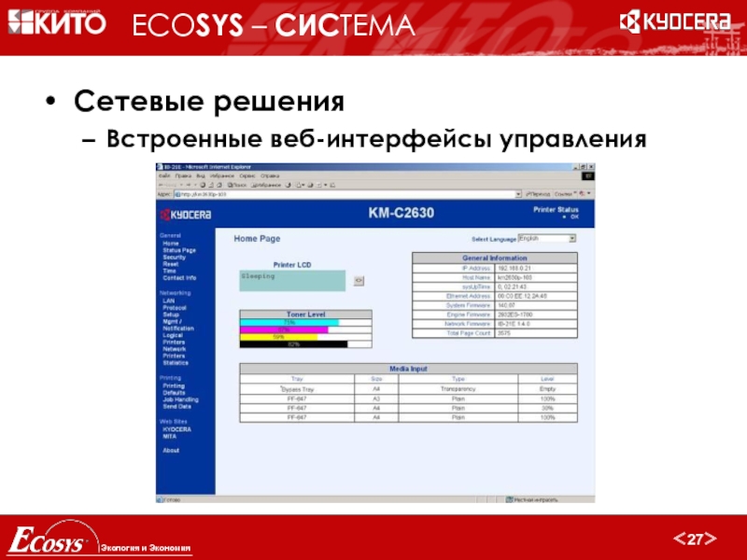Viewport: 747px width, 560px height.
Task: Click the Kyocera logo in the blue header
Action: [x=186, y=215]
